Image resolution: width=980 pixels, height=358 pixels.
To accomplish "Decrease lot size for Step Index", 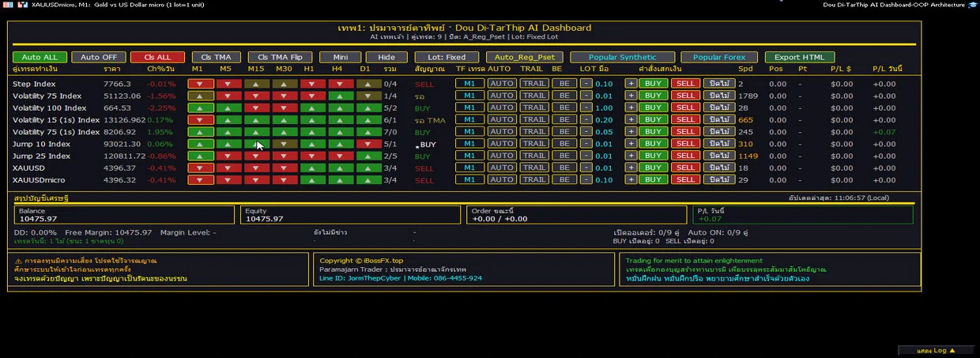I will point(586,84).
